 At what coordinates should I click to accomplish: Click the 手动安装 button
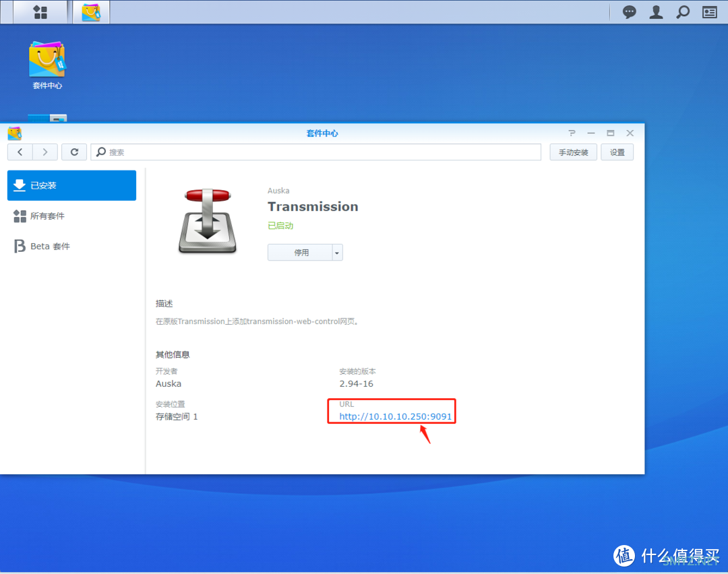pyautogui.click(x=574, y=152)
